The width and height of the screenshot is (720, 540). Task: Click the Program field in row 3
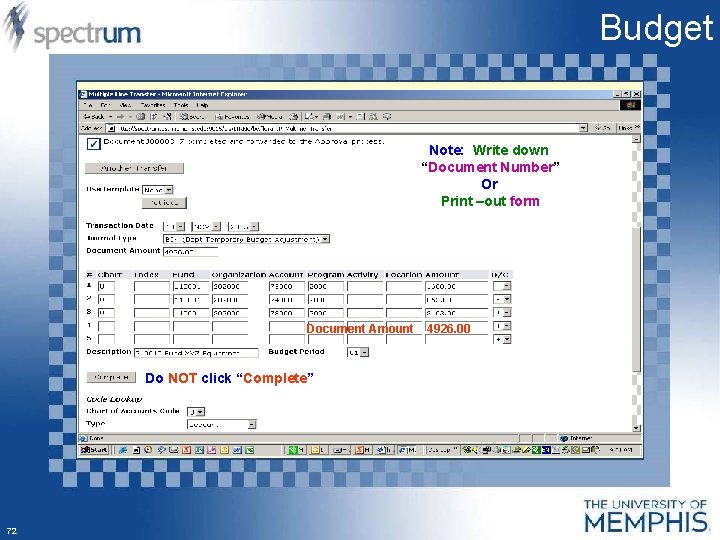[x=326, y=313]
